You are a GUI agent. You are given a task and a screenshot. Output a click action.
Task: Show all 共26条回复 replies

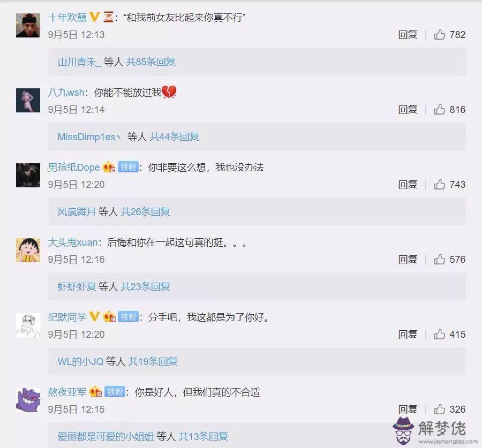145,212
